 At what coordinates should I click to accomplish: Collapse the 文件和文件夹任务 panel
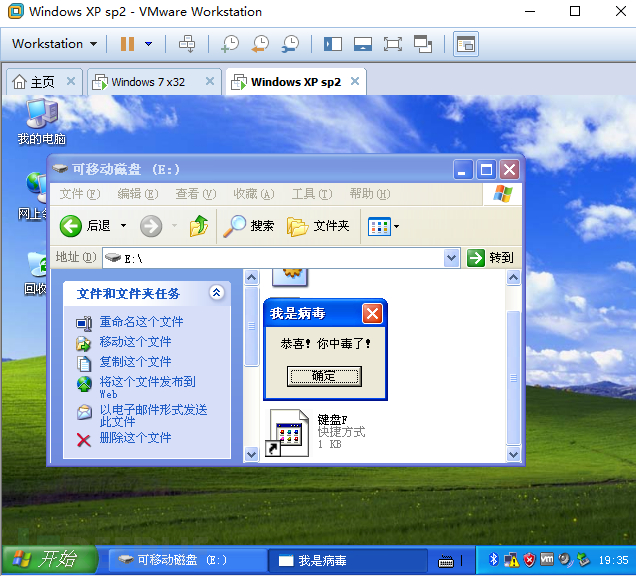[x=217, y=292]
